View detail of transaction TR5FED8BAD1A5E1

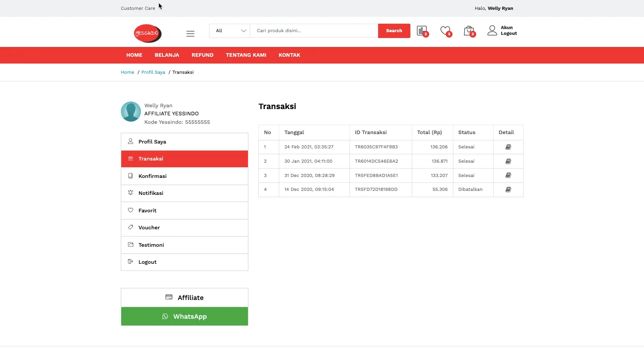tap(508, 176)
